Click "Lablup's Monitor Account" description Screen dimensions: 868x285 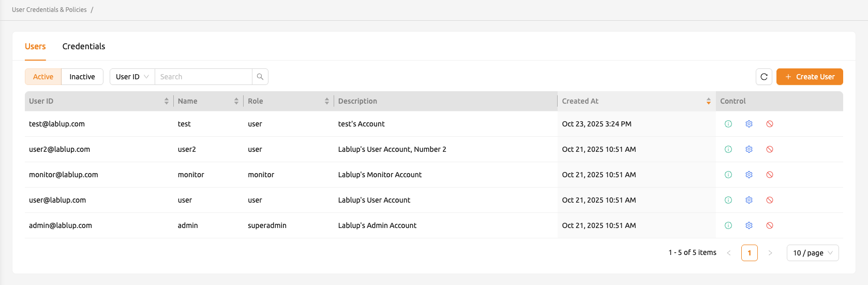point(380,175)
